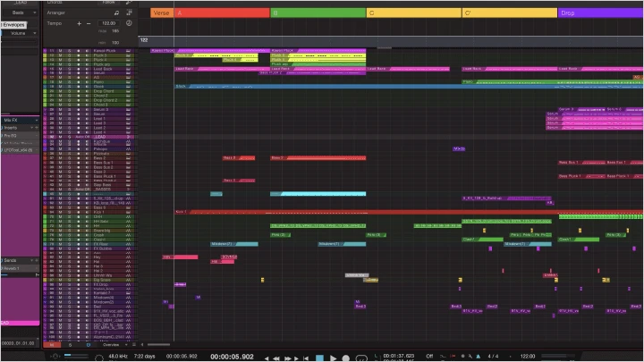Click the waveform icon on the FX Riser track

(128, 244)
